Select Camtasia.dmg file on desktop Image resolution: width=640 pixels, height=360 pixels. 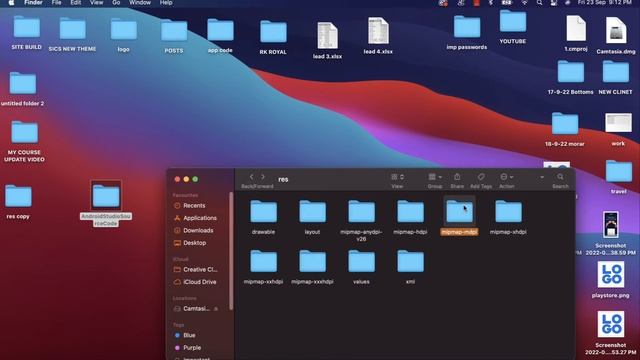click(x=616, y=31)
